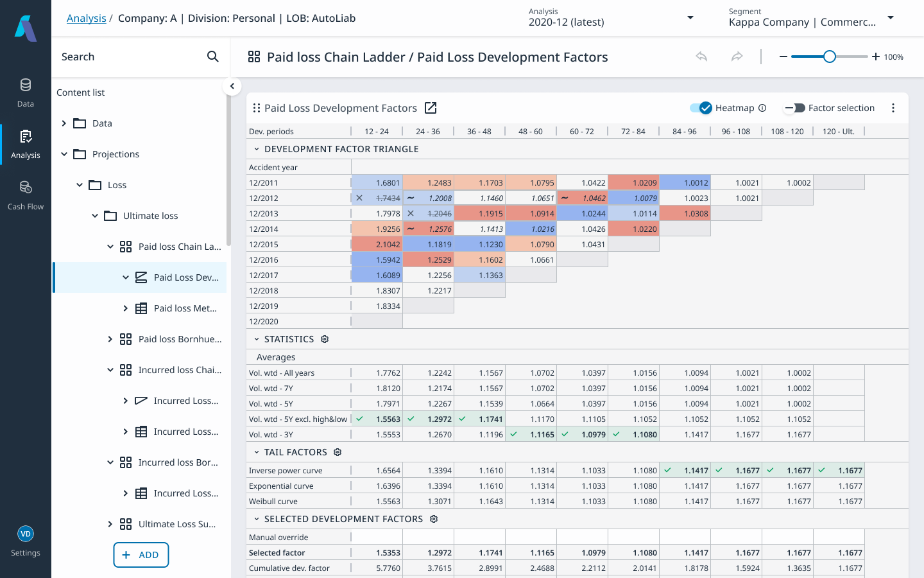The height and width of the screenshot is (578, 924).
Task: Click the redo arrow
Action: 737,57
